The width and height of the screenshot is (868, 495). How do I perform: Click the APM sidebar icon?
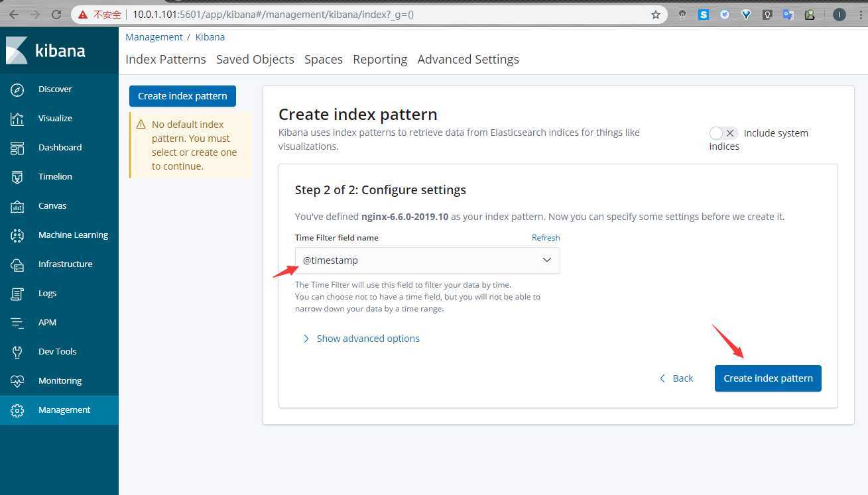[17, 323]
